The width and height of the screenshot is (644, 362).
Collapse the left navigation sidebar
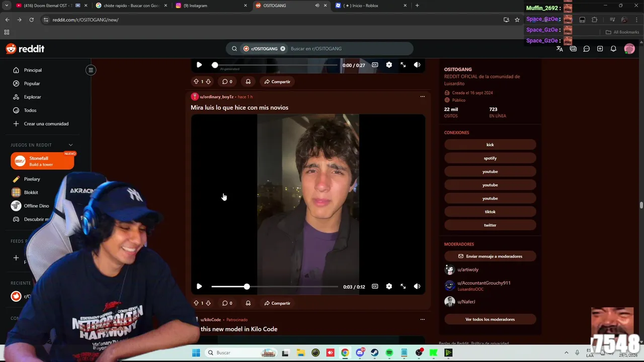click(x=91, y=70)
